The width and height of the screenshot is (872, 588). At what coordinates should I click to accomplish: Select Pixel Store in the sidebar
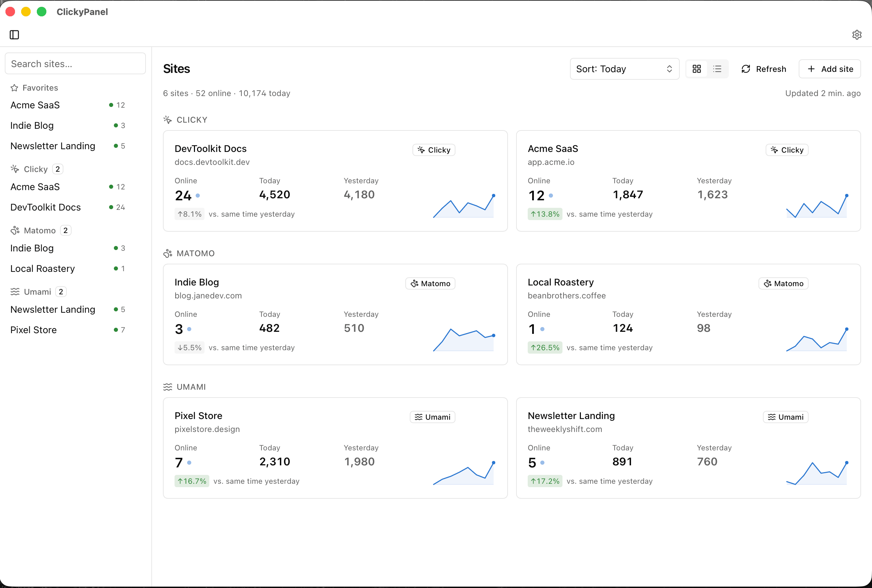(67, 330)
